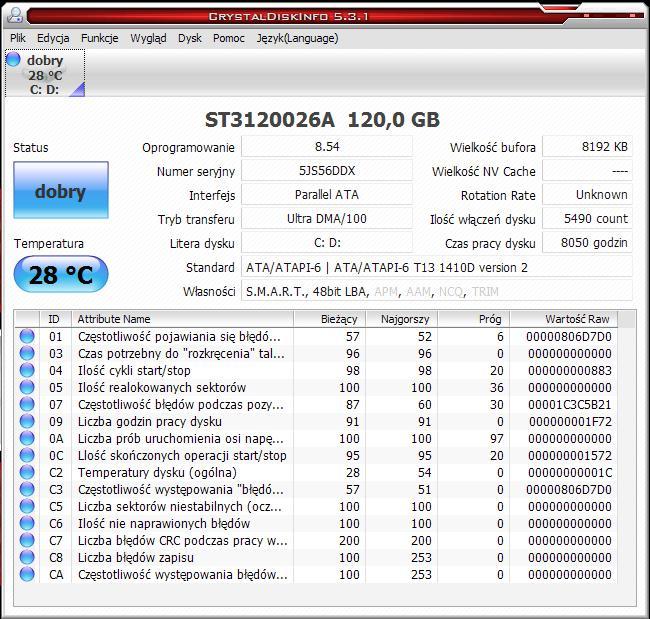Click the blue status orb on disk tab
This screenshot has width=650, height=619.
pyautogui.click(x=13, y=59)
